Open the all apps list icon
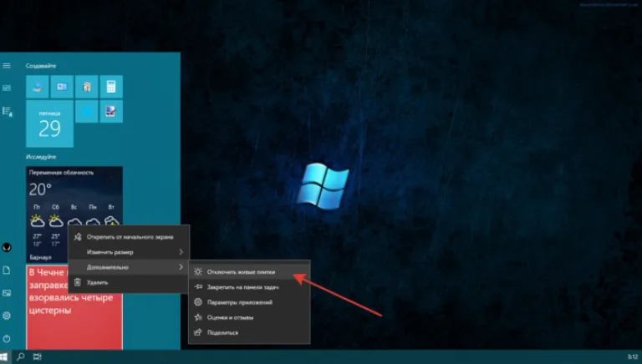Screen dimensions: 642x364 point(7,111)
